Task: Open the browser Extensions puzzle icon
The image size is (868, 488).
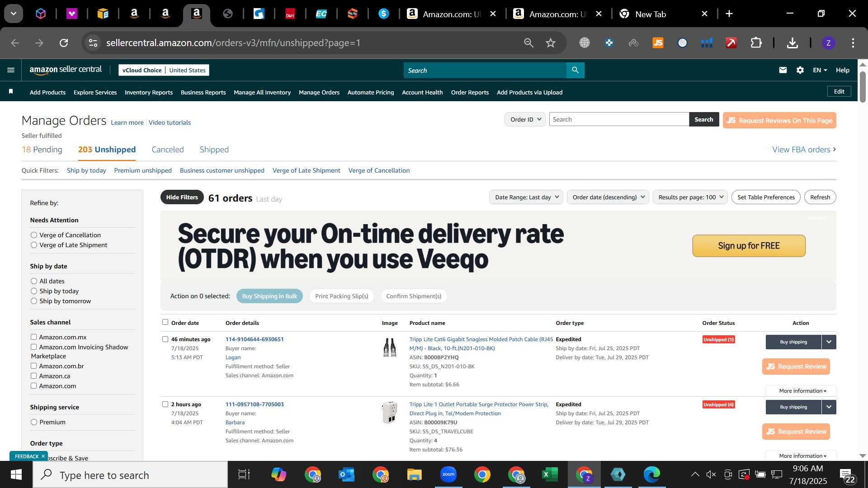Action: coord(756,43)
